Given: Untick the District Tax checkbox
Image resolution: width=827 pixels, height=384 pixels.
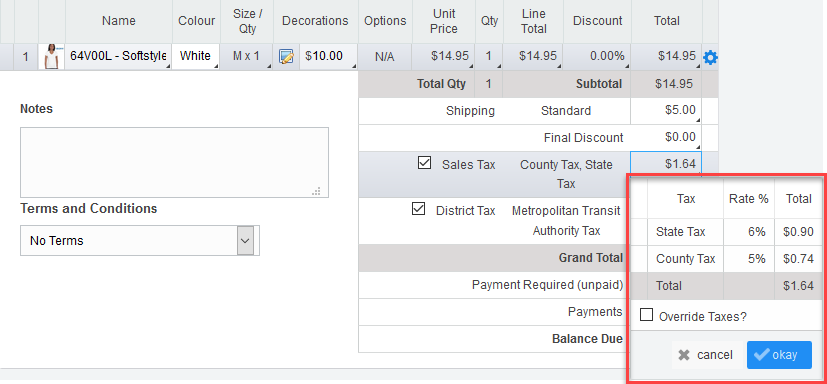Looking at the screenshot, I should (418, 209).
